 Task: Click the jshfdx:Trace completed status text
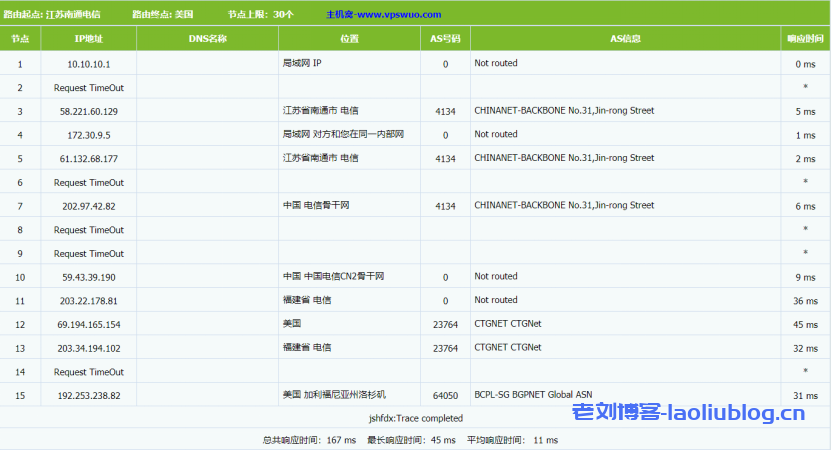pos(415,417)
